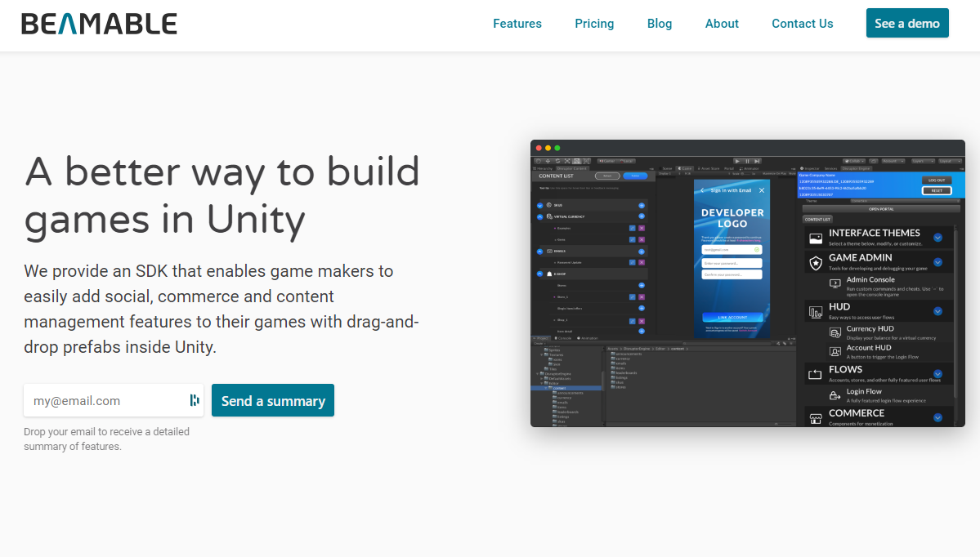980x557 pixels.
Task: Select the Rotate tool in Unity toolbar
Action: (x=557, y=161)
